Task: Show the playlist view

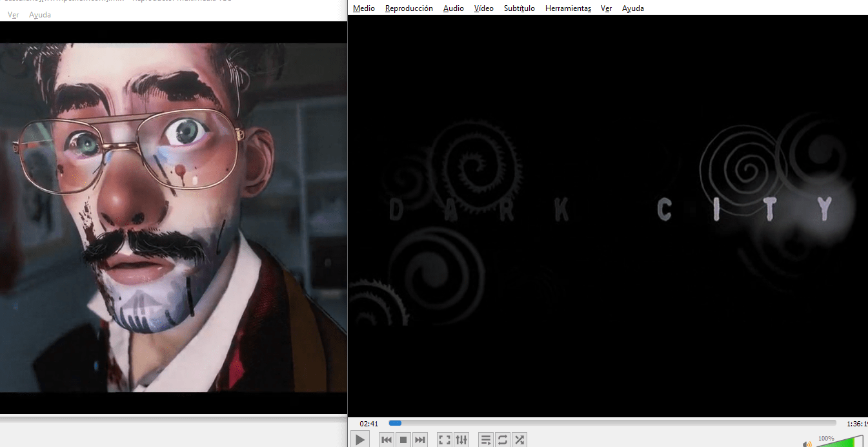Action: coord(486,440)
